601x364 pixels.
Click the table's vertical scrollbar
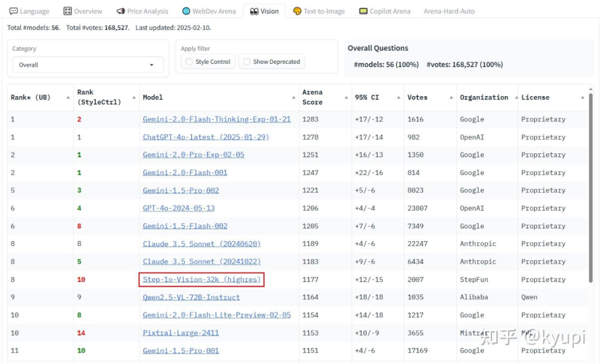590,187
